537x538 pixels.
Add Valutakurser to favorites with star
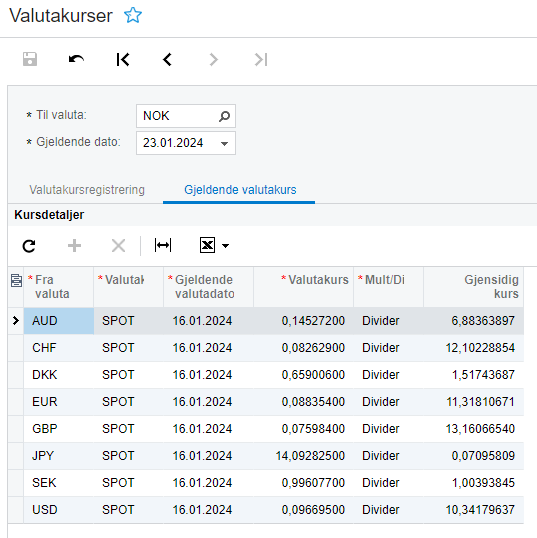[133, 15]
